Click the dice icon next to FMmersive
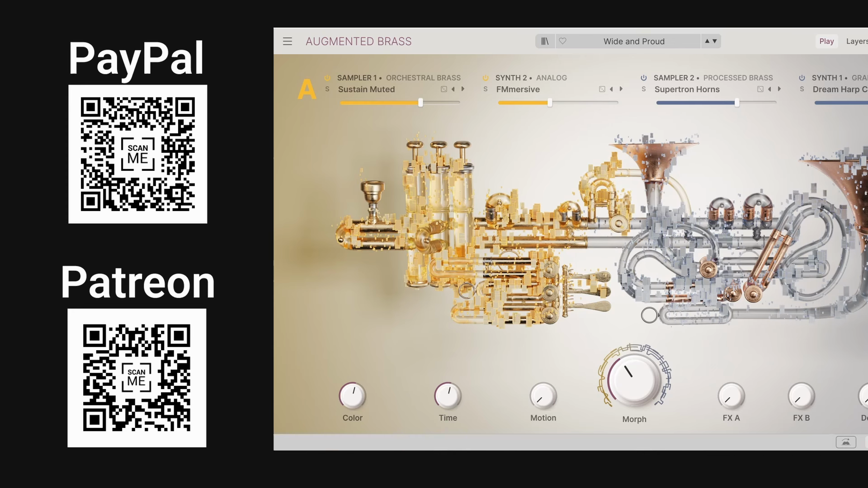The image size is (868, 488). point(602,89)
